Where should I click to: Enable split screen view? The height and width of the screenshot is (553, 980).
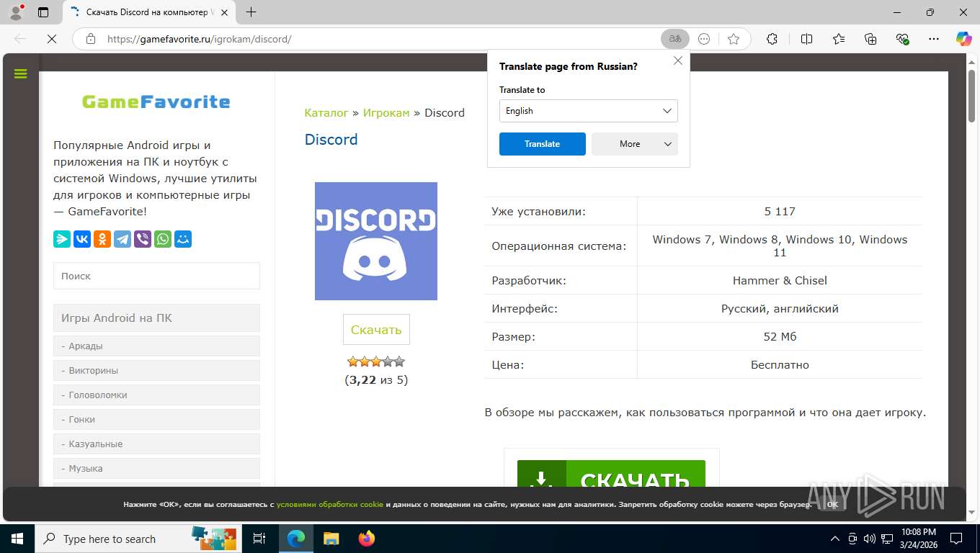[806, 39]
